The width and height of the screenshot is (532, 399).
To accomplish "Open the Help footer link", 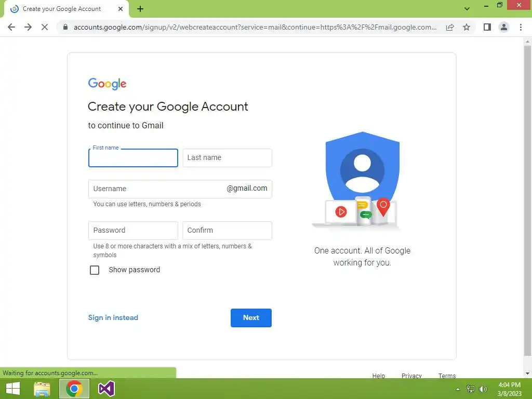I will [379, 375].
